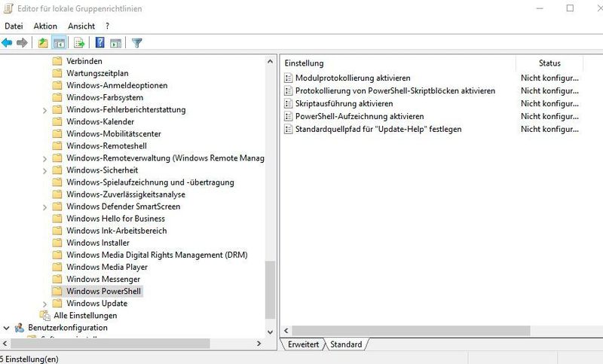Click the Verbinden folder icon

point(57,61)
